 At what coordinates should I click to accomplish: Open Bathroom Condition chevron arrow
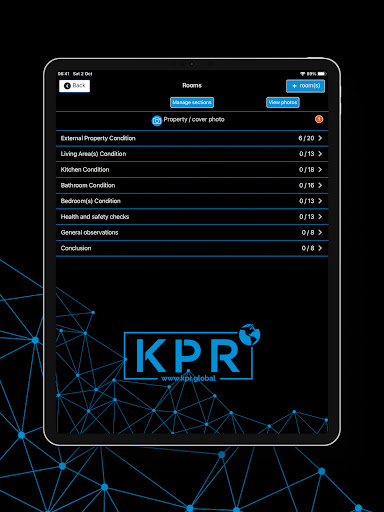[320, 185]
